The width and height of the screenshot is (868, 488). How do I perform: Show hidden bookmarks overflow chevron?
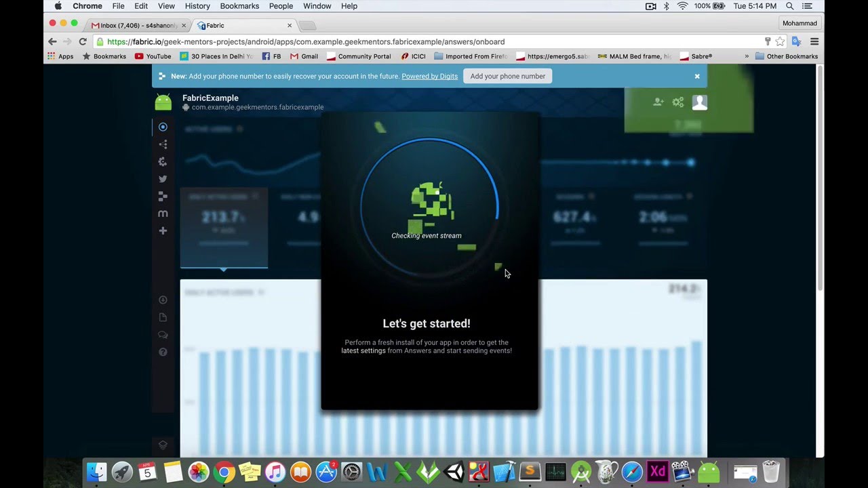click(x=747, y=56)
